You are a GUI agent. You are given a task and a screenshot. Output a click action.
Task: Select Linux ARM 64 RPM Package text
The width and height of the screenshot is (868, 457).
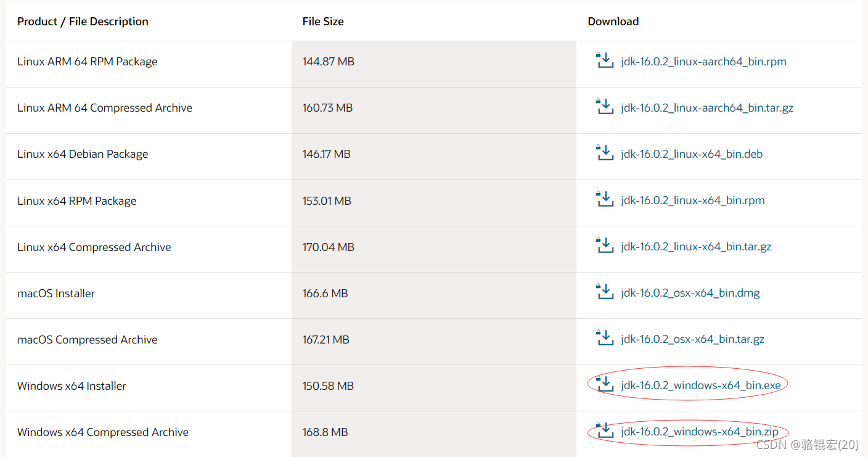(x=88, y=62)
